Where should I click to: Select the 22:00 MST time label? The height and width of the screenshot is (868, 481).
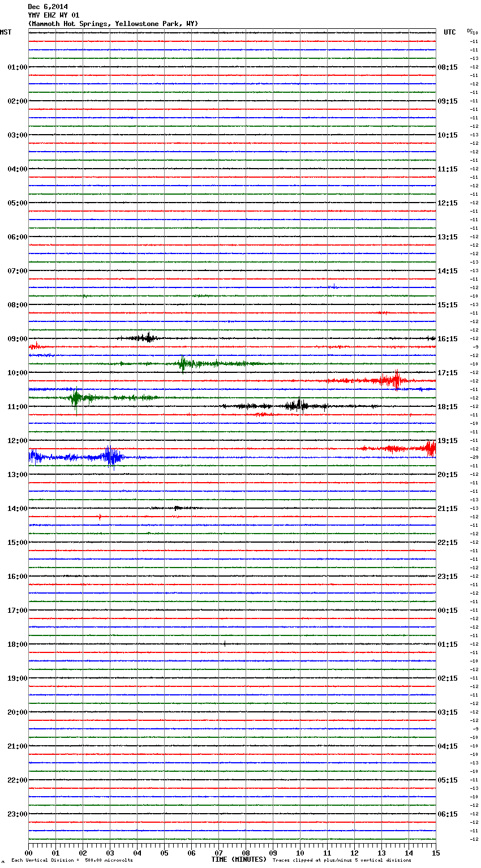pos(18,780)
